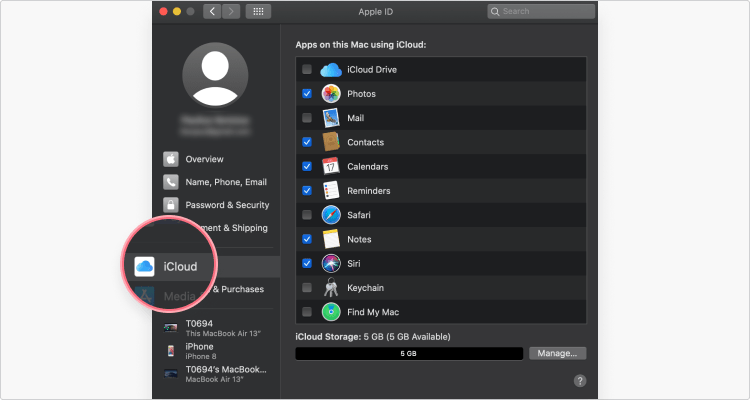Uncheck the Calendars checkbox
750x400 pixels.
[x=307, y=167]
